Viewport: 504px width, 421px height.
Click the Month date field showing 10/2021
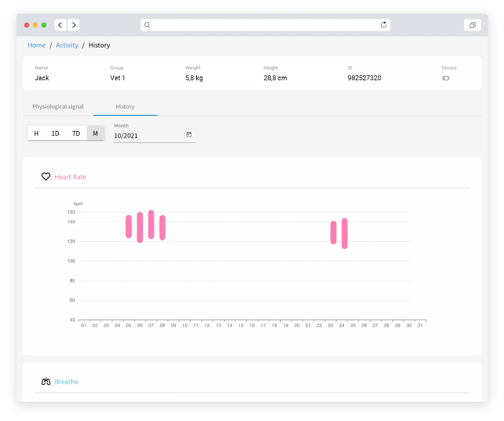155,135
